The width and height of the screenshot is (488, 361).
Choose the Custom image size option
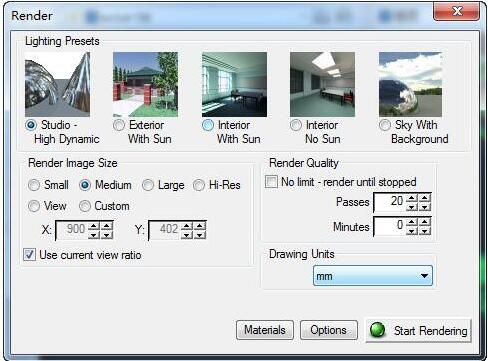click(x=85, y=206)
